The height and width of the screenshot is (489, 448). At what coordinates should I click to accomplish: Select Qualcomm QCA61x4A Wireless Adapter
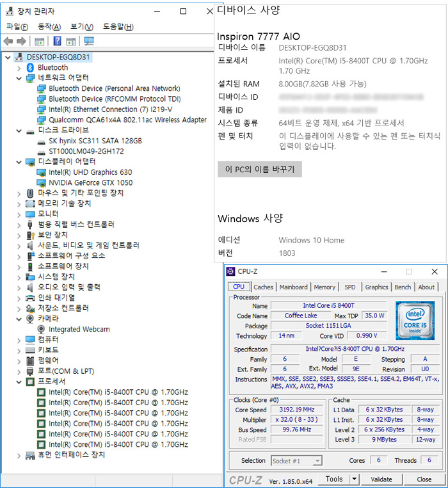click(x=127, y=120)
